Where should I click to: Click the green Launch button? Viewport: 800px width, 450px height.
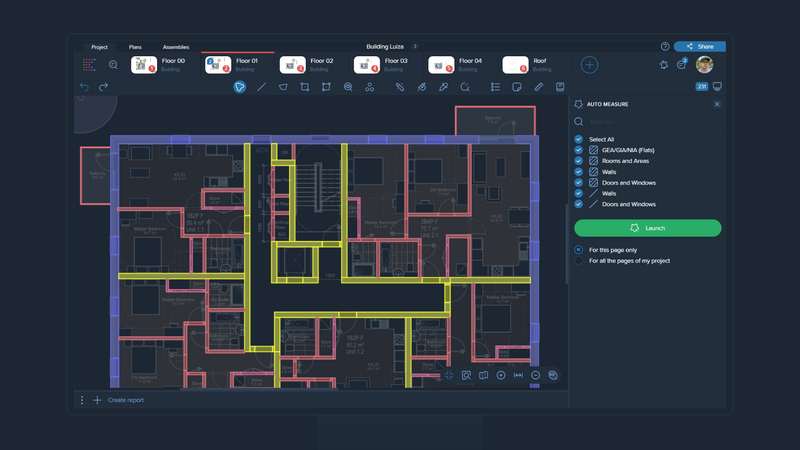647,228
